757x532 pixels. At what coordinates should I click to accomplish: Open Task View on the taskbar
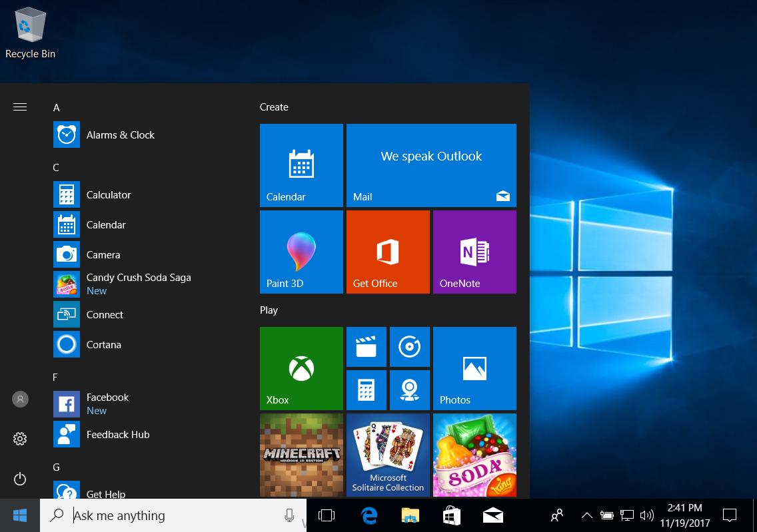[x=327, y=515]
